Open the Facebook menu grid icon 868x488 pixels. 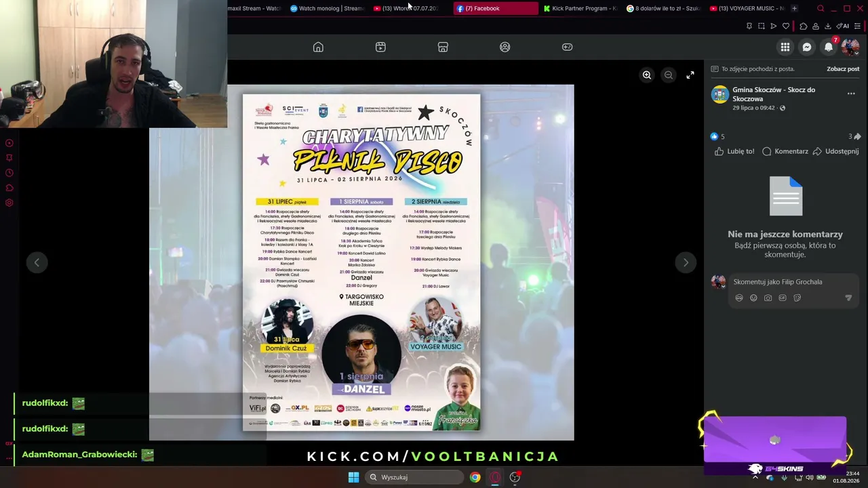point(785,47)
